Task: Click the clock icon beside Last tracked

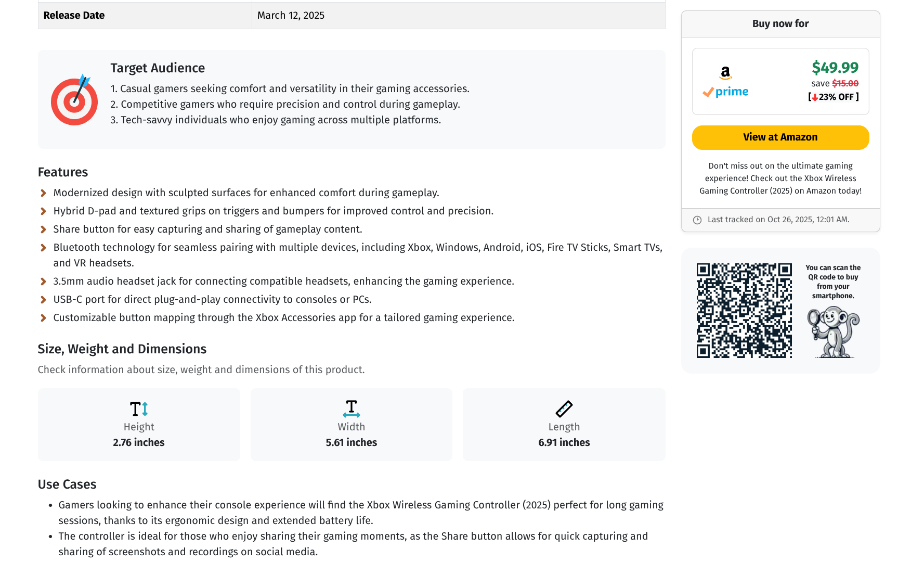Action: pyautogui.click(x=697, y=220)
